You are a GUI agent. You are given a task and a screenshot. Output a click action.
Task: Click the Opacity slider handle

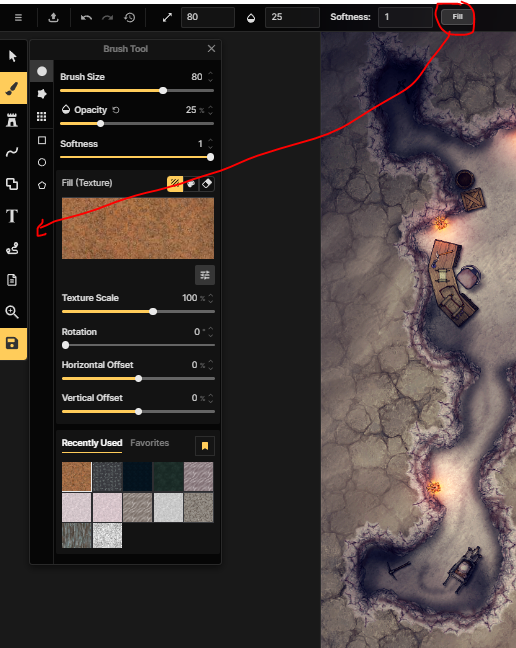click(x=100, y=124)
